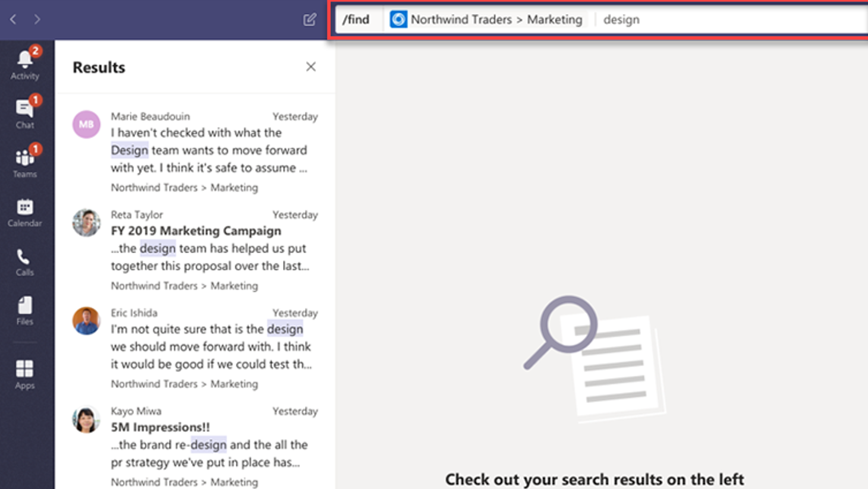The image size is (868, 489).
Task: Go back with the left arrow
Action: point(13,20)
